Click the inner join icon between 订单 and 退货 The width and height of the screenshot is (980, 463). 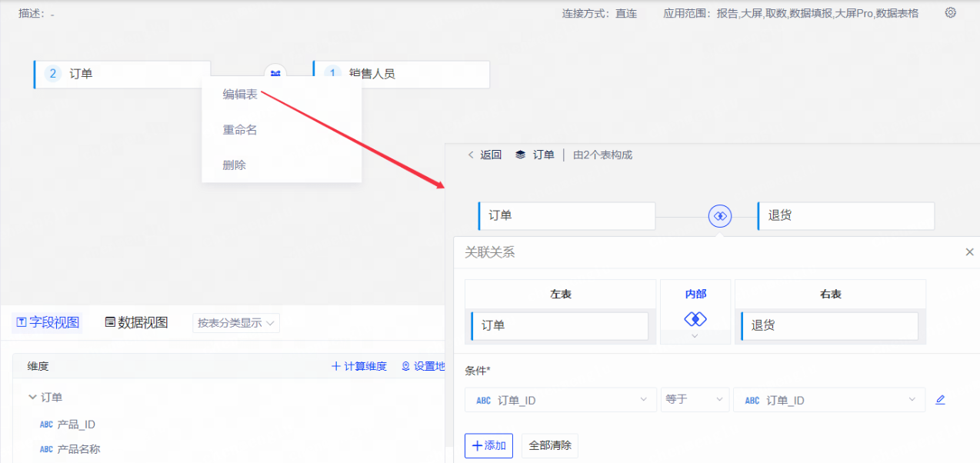[x=720, y=217]
